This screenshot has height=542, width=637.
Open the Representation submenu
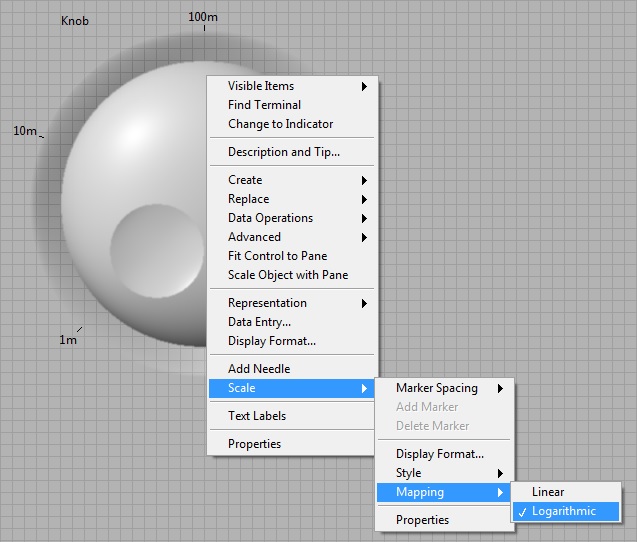tap(292, 303)
